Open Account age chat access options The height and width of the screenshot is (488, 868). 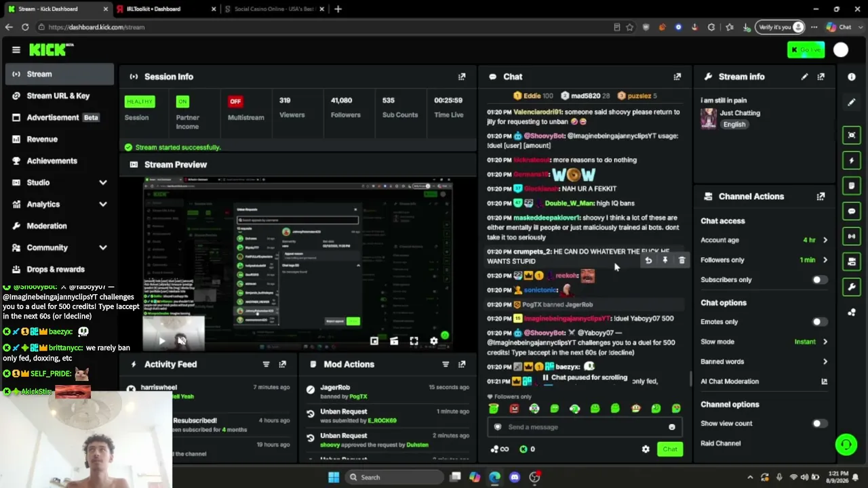764,240
